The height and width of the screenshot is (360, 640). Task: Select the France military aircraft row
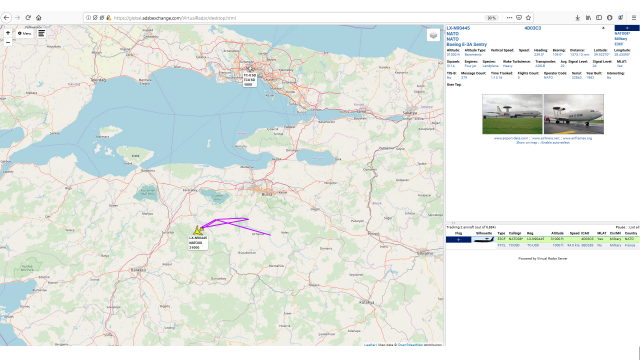pyautogui.click(x=542, y=246)
